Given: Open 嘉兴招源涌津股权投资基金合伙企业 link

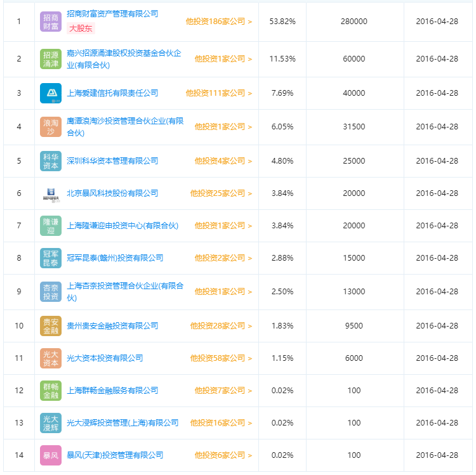Looking at the screenshot, I should coord(124,59).
